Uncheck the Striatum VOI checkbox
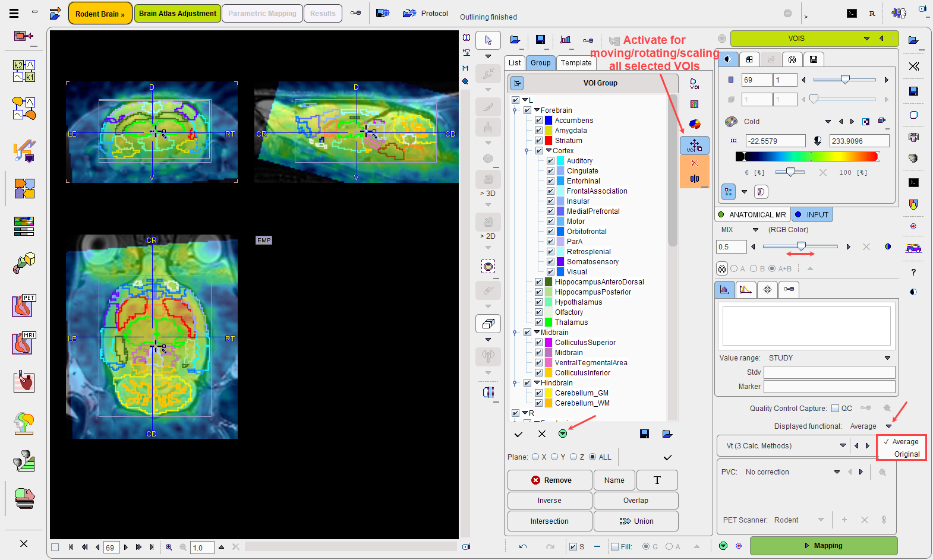The width and height of the screenshot is (933, 560). click(538, 141)
